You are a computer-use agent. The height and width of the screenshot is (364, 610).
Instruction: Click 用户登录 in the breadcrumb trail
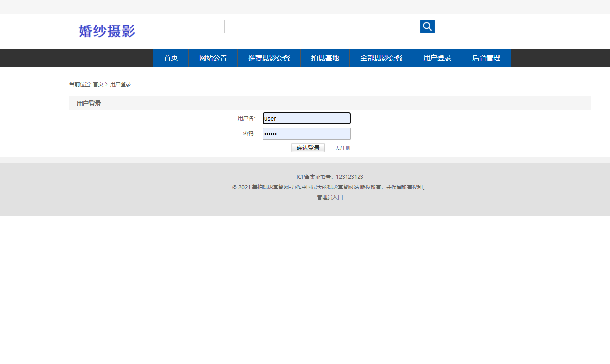pyautogui.click(x=120, y=84)
